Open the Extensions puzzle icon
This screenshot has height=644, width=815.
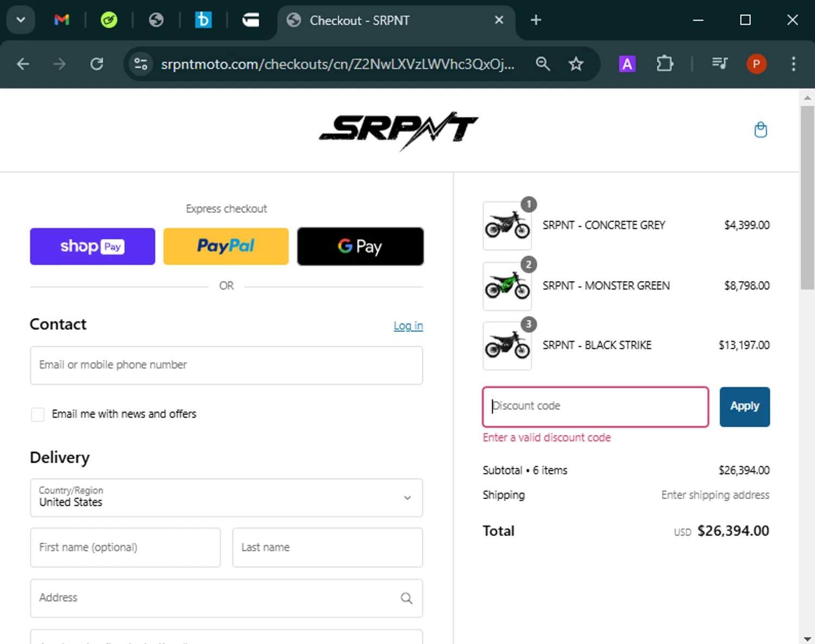[665, 64]
